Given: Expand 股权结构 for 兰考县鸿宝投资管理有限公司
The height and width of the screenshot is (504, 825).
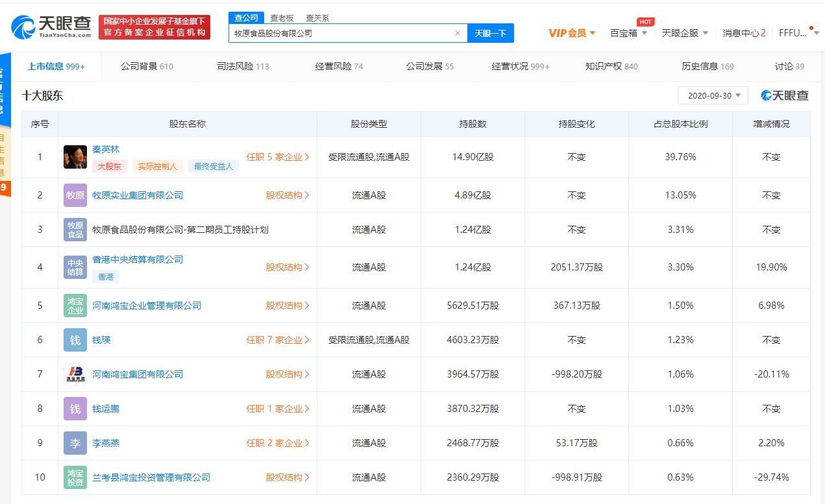Looking at the screenshot, I should [x=288, y=477].
